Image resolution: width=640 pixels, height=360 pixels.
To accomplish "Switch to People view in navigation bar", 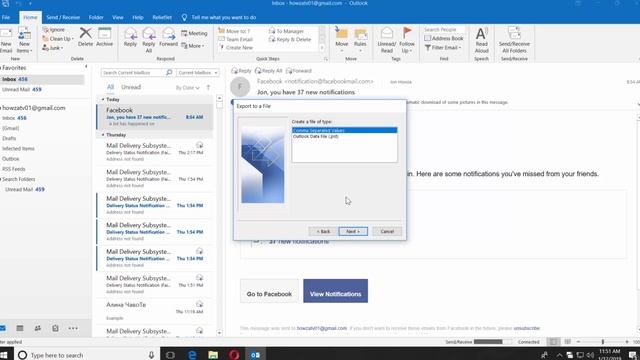I will pyautogui.click(x=38, y=328).
